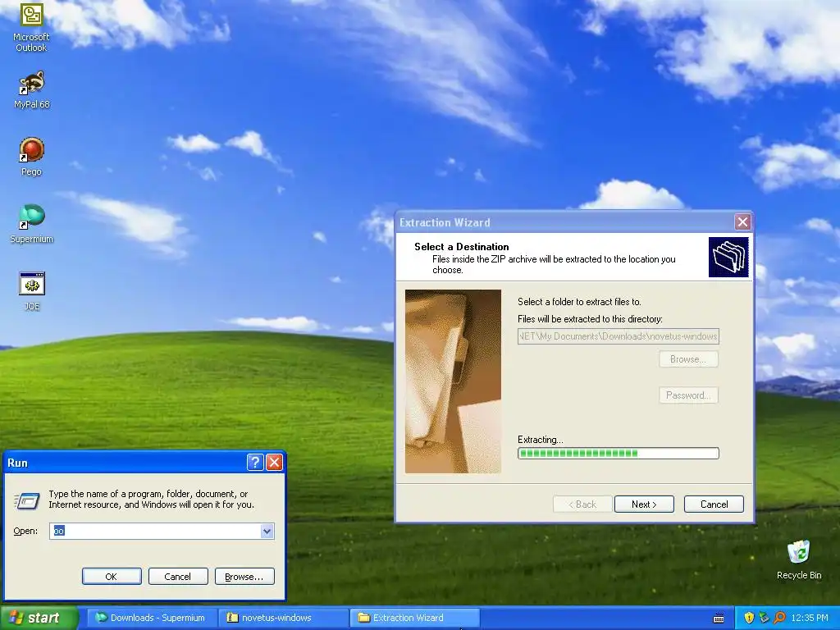The image size is (840, 630).
Task: Click the disabled Back button in wizard
Action: pyautogui.click(x=582, y=504)
